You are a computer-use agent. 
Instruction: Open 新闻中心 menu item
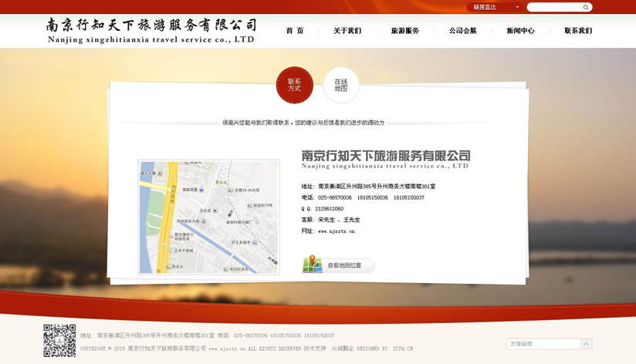(x=520, y=31)
